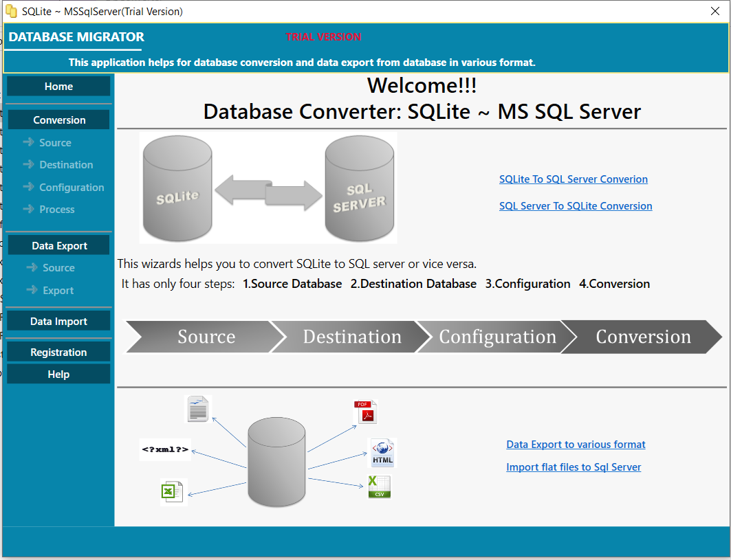Click the SQL Server database cylinder image
This screenshot has height=560, width=731.
point(360,188)
